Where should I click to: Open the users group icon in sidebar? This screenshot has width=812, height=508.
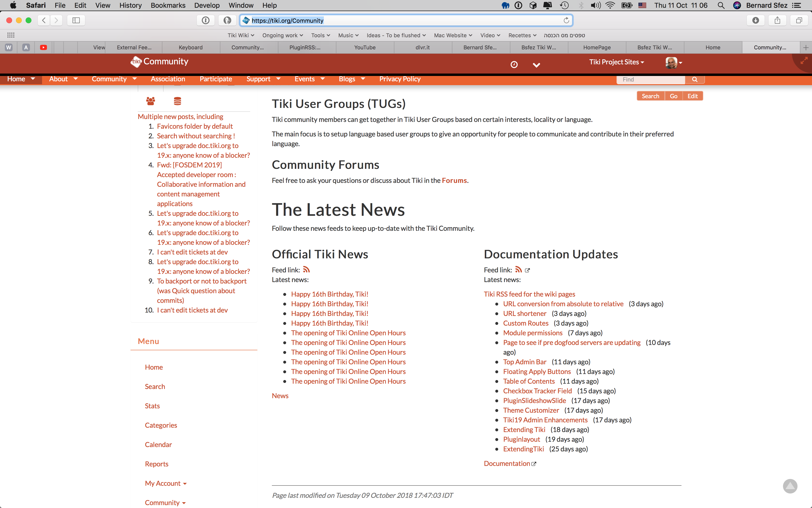[x=151, y=101]
